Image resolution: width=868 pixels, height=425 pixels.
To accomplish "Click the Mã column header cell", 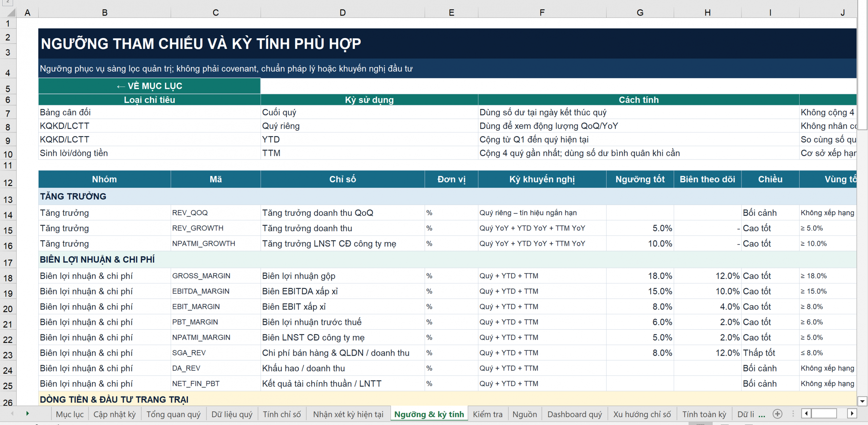I will pyautogui.click(x=216, y=179).
